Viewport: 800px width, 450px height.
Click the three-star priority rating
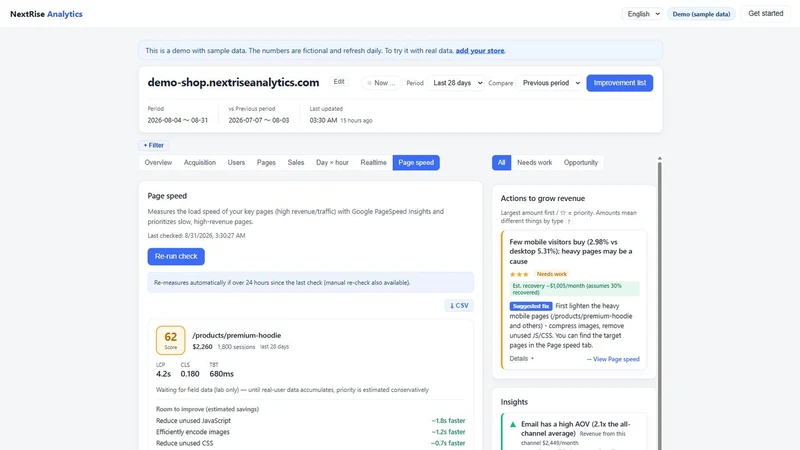click(519, 274)
